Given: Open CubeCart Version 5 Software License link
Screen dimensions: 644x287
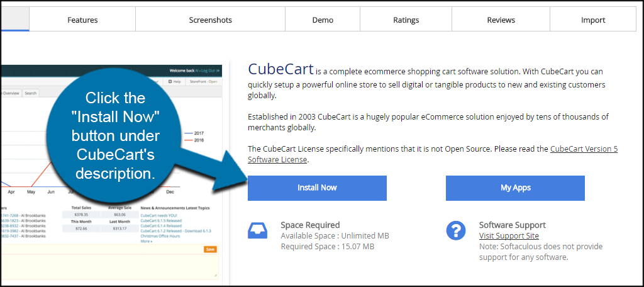Looking at the screenshot, I should pyautogui.click(x=433, y=154).
